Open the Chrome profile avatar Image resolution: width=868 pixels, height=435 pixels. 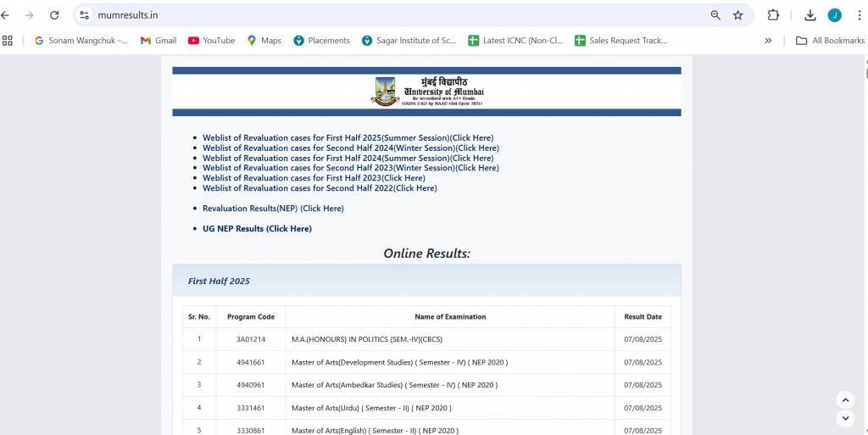coord(835,15)
